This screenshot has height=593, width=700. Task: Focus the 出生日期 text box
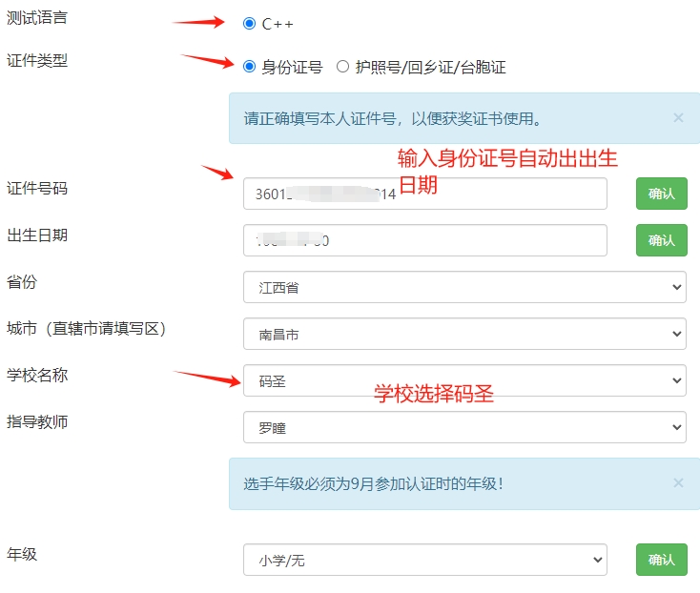[x=424, y=240]
